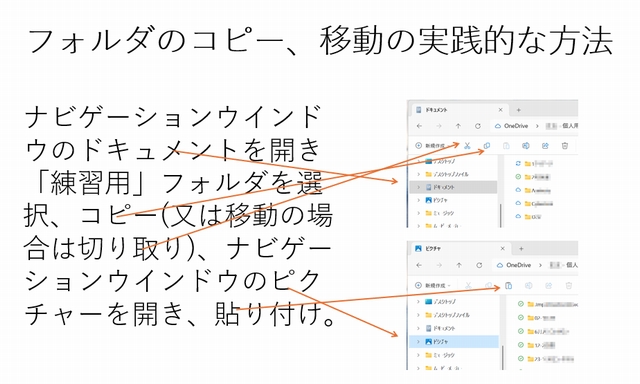Click the Rename icon in the ドキュメント window toolbar

click(x=526, y=146)
